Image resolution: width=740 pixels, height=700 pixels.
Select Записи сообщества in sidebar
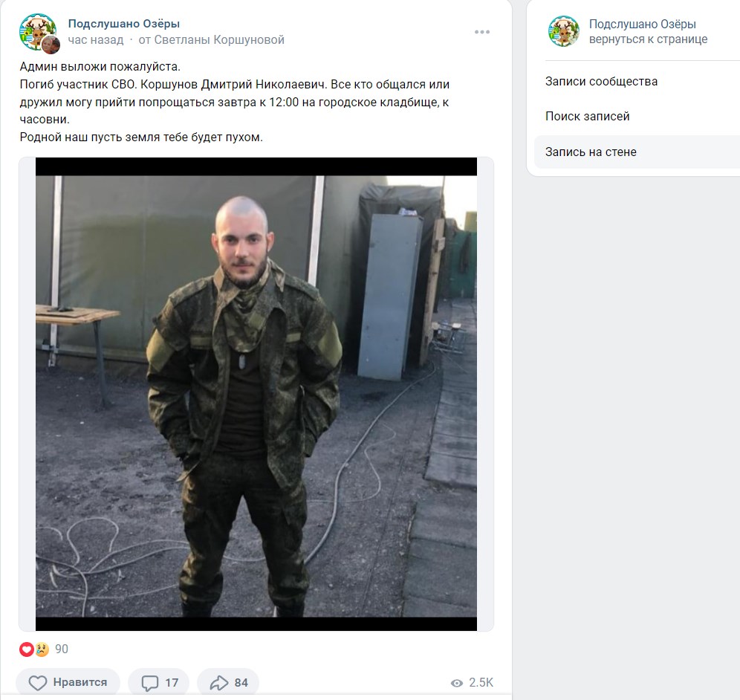(601, 81)
